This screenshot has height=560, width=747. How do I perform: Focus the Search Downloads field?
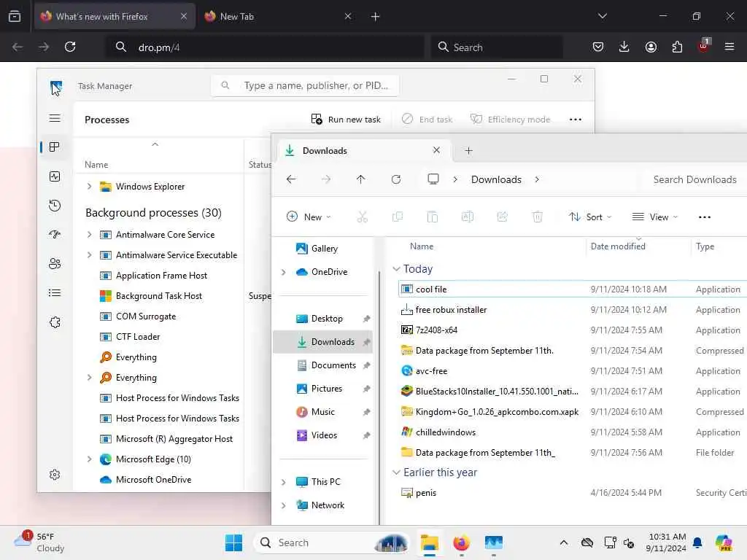(x=694, y=179)
